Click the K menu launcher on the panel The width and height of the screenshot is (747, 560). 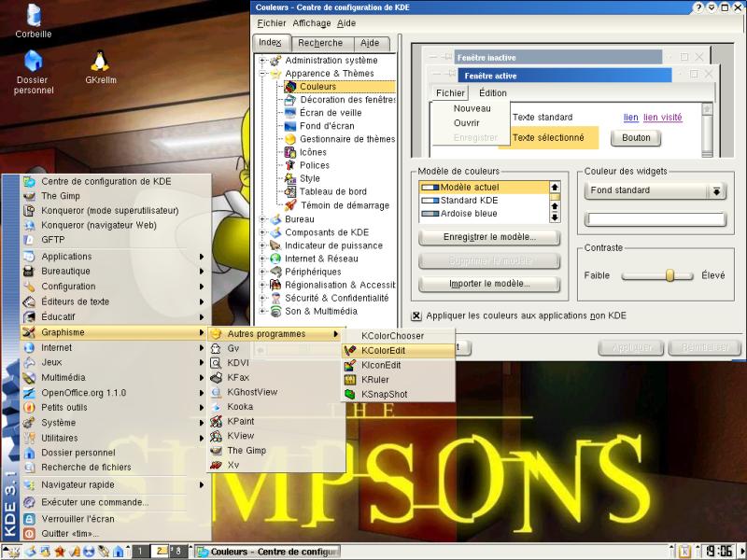(x=10, y=552)
